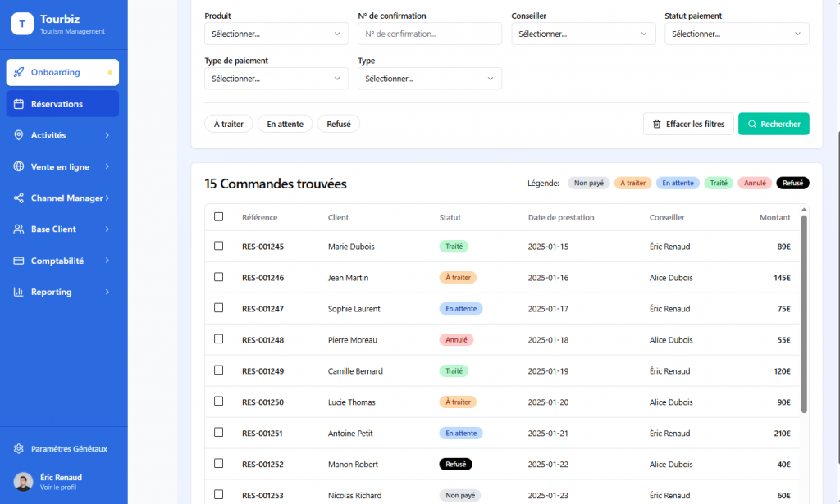Select all rows with header checkbox

coord(218,216)
